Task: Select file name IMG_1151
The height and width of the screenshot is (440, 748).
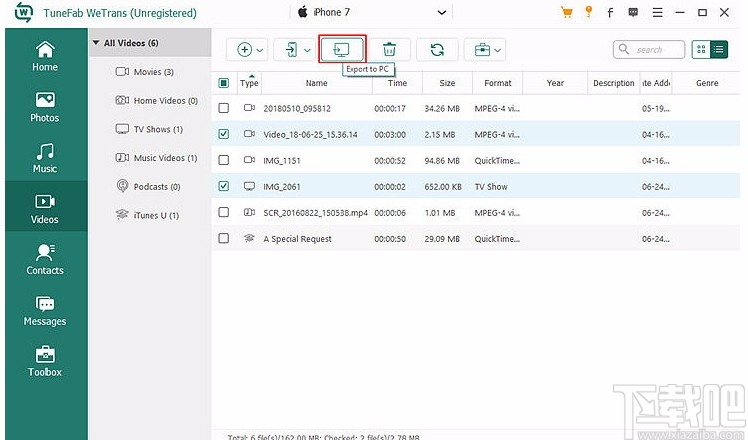Action: click(x=282, y=161)
